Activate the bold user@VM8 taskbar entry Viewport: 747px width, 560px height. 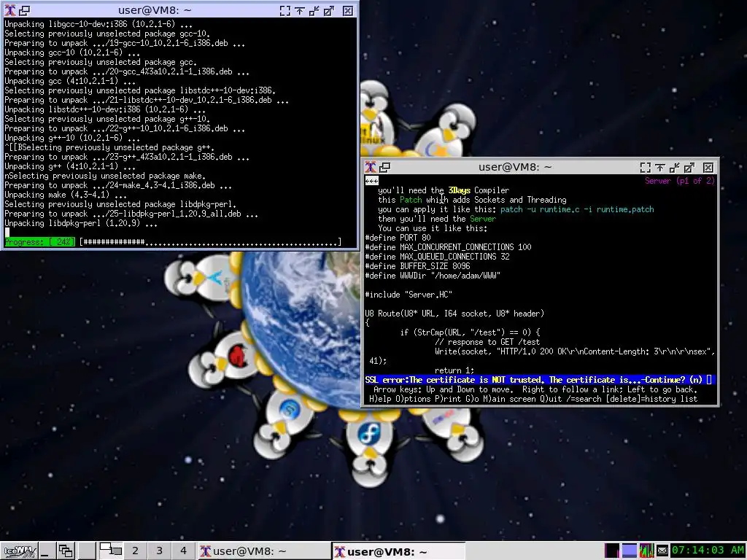[398, 551]
